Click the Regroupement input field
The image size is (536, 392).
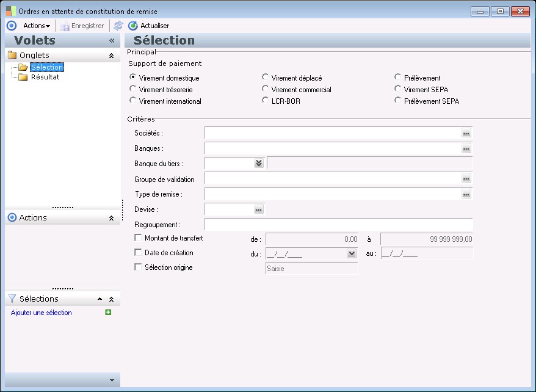pos(339,225)
